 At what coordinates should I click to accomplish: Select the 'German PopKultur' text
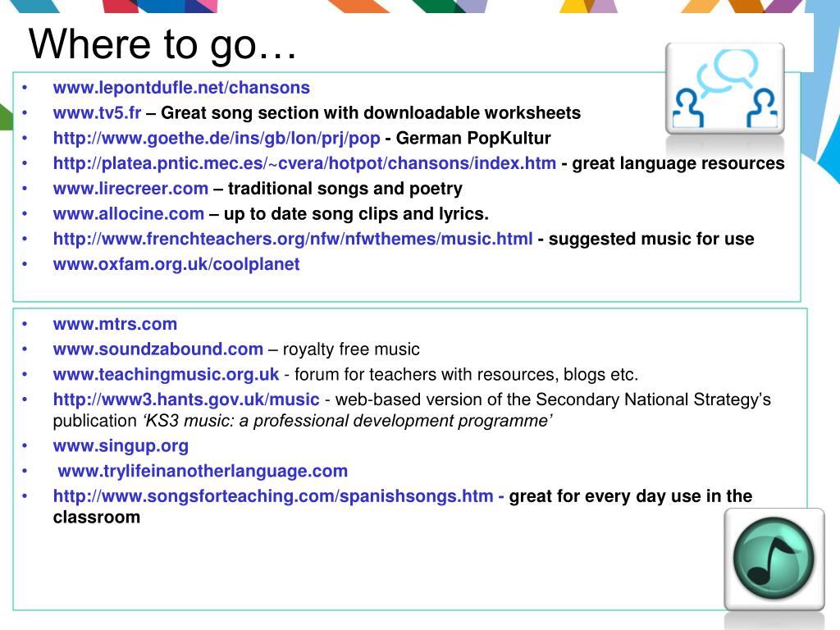473,138
